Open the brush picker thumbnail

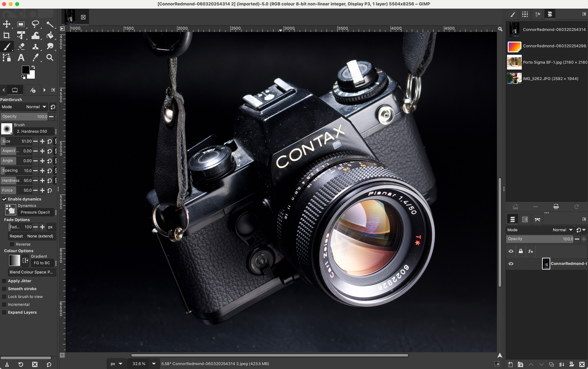pyautogui.click(x=7, y=129)
